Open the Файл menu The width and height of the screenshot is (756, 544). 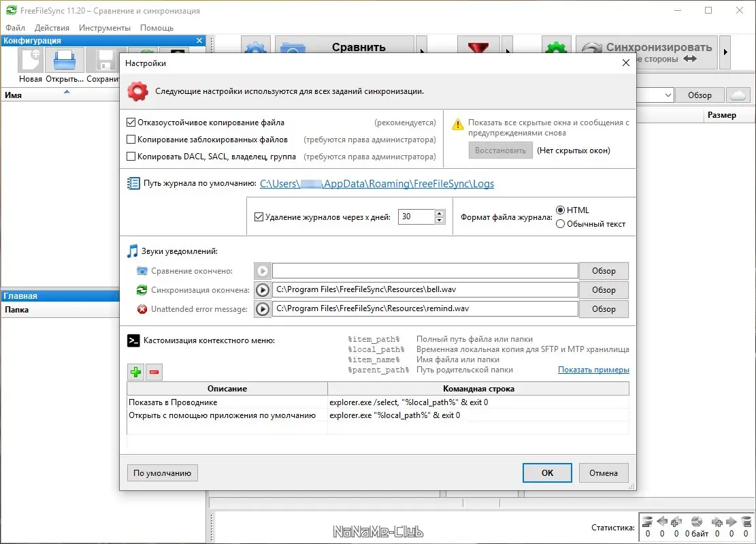click(16, 28)
